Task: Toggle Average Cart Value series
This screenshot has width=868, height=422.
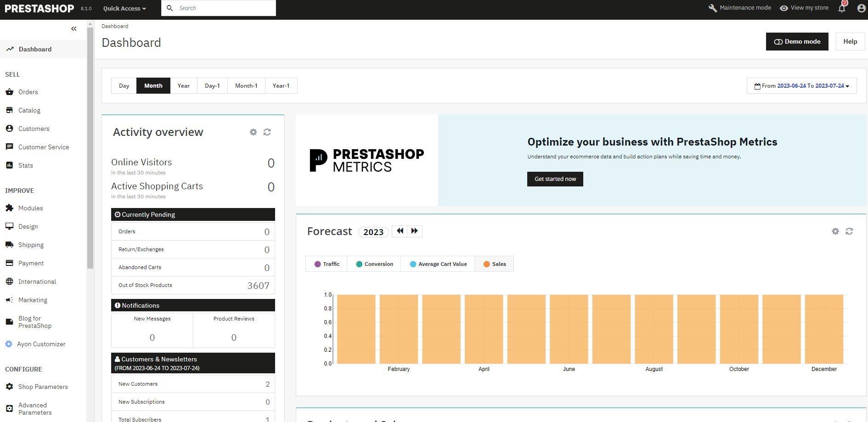Action: pyautogui.click(x=438, y=264)
